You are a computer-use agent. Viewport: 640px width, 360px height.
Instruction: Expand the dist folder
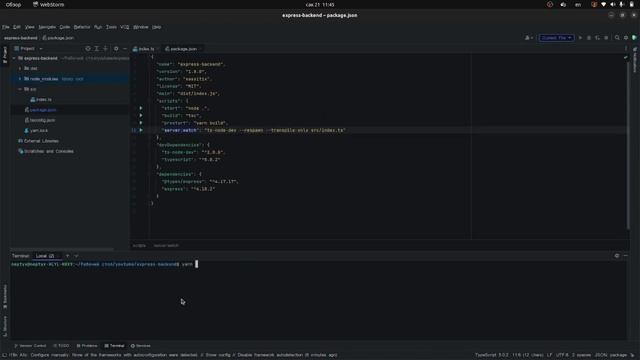[20, 69]
